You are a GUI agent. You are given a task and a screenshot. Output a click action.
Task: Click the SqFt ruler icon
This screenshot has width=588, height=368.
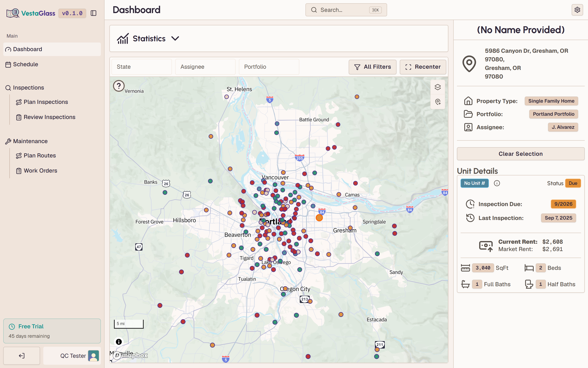(x=465, y=268)
